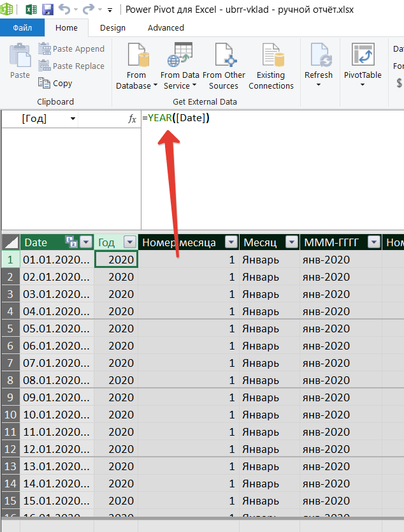404x532 pixels.
Task: Click янв-2020 cell in row 2
Action: pos(341,277)
